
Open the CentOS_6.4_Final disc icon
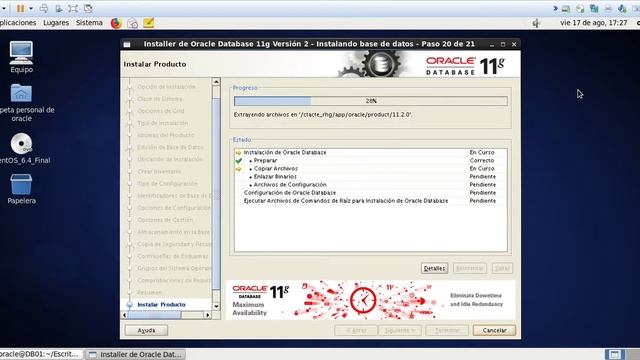tap(24, 148)
